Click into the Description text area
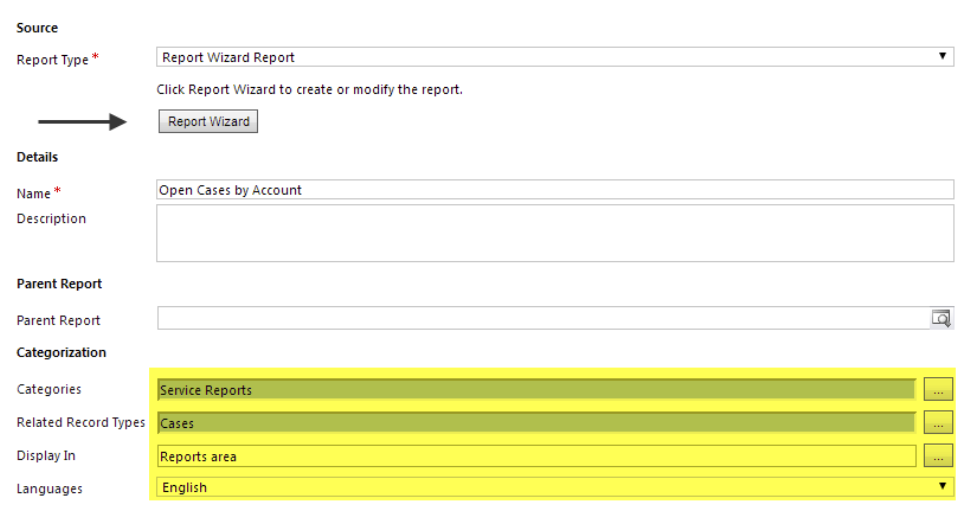 click(x=554, y=233)
